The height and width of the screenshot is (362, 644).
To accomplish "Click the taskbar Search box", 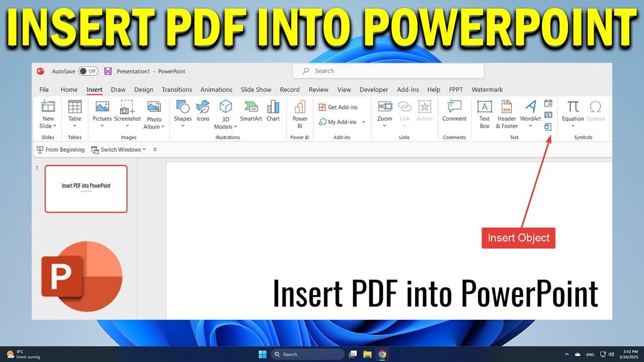I will (x=307, y=354).
